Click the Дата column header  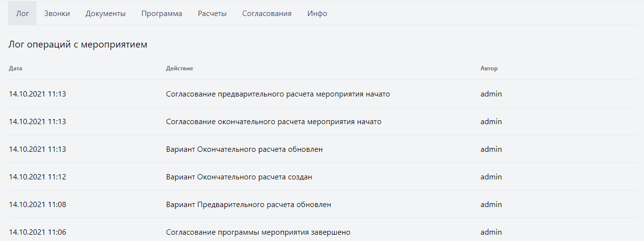coord(16,68)
